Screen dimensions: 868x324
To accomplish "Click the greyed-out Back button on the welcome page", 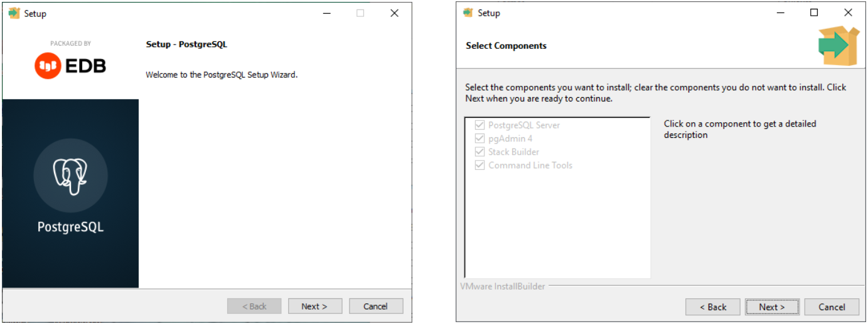I will 254,306.
